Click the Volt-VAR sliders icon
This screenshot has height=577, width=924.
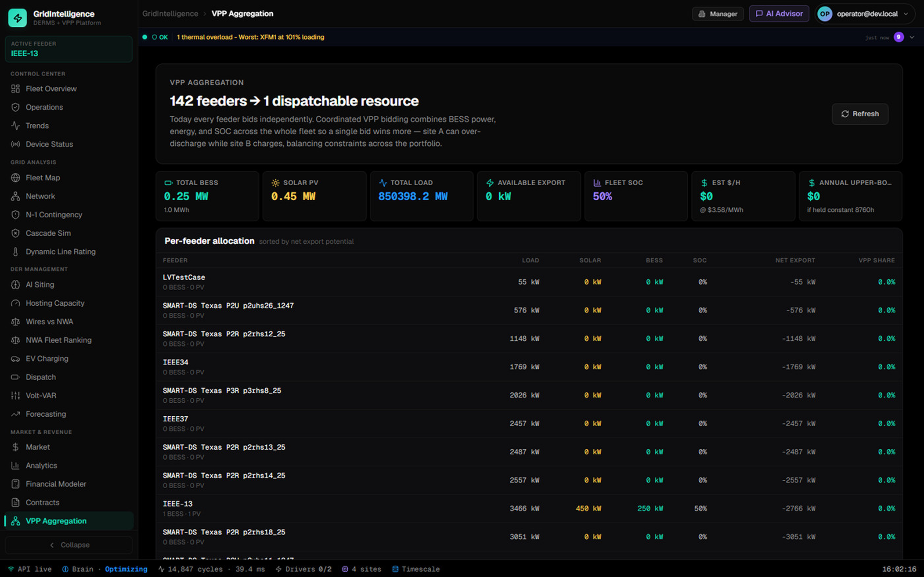[x=15, y=396]
